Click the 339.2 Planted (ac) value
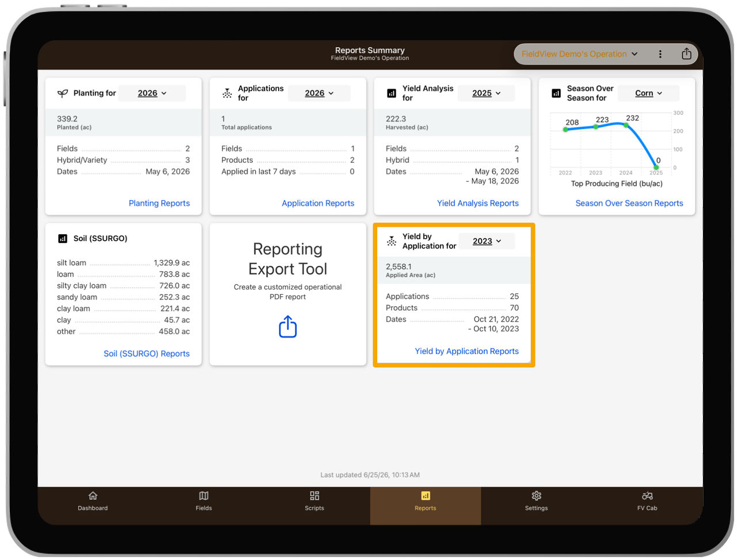 [x=67, y=119]
